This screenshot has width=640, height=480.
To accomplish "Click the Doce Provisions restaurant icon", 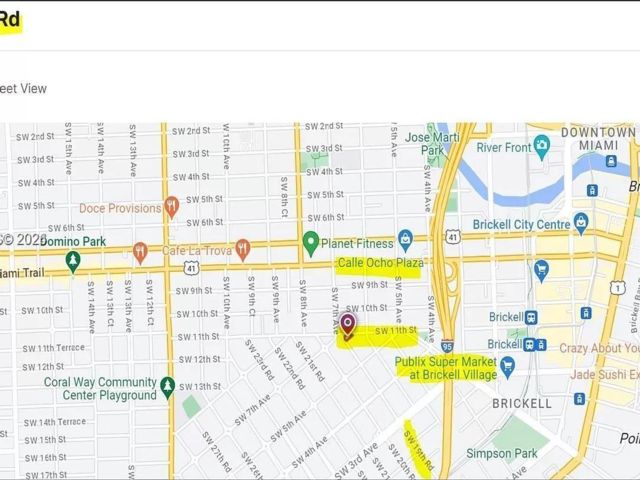I will (171, 207).
